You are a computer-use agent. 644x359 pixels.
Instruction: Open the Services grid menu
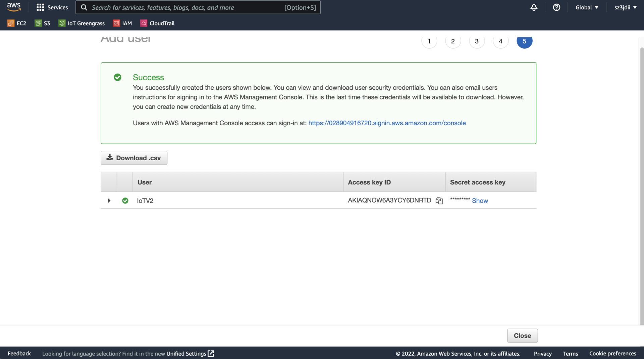pyautogui.click(x=52, y=7)
